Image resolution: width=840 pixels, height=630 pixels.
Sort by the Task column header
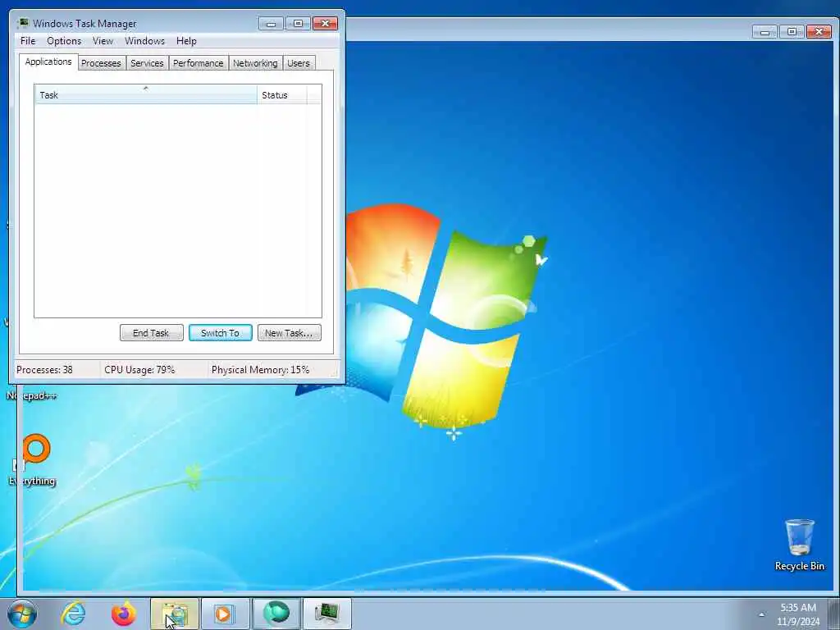click(146, 95)
